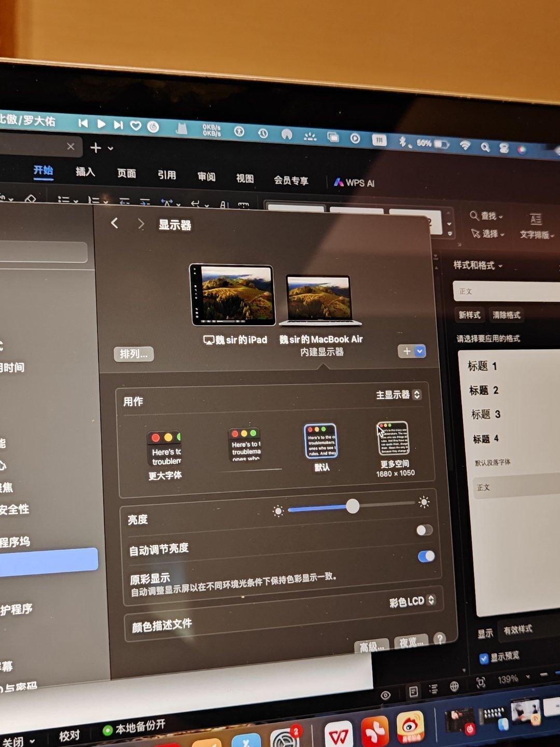Open 文字排版 tool in ribbon
Screen dimensions: 560x747
pos(537,226)
